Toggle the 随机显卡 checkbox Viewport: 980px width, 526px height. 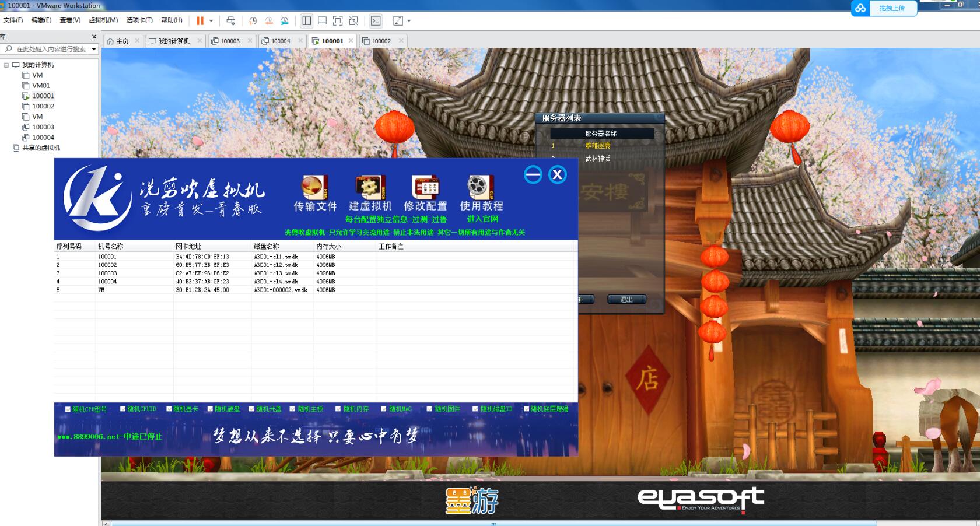pyautogui.click(x=169, y=409)
